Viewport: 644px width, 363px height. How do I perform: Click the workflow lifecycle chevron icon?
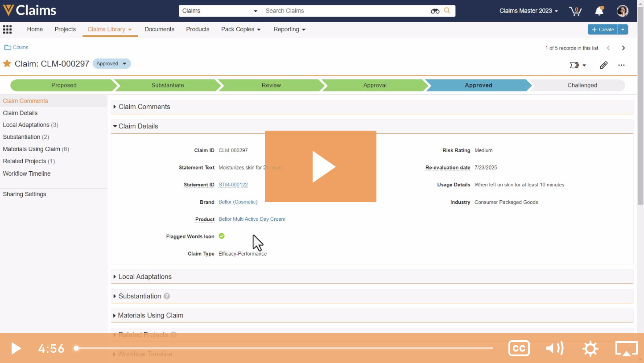pyautogui.click(x=575, y=65)
